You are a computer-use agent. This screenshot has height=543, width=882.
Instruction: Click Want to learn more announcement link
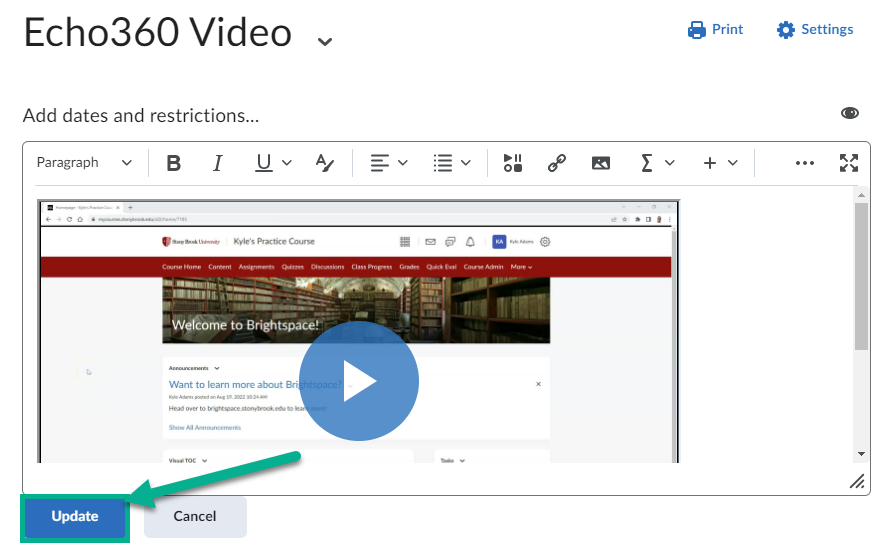coord(255,385)
